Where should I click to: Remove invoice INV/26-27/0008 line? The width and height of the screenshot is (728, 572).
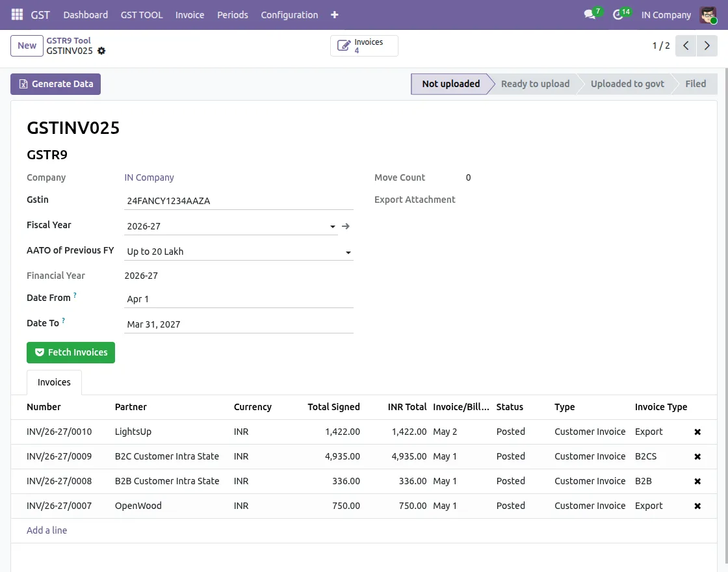tap(697, 481)
